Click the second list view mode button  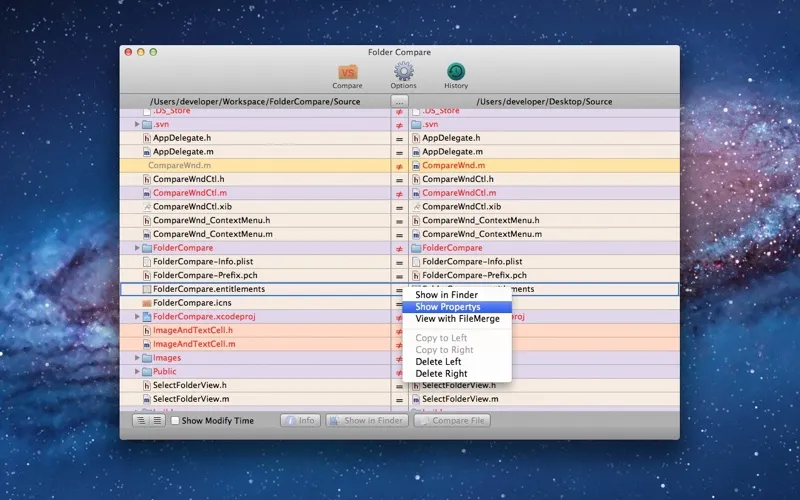(157, 420)
